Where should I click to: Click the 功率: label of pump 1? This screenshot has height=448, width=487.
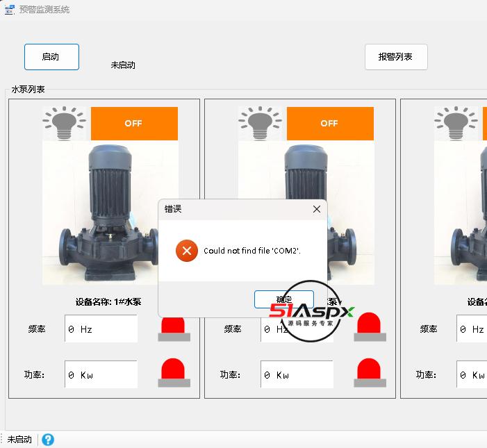[x=34, y=375]
